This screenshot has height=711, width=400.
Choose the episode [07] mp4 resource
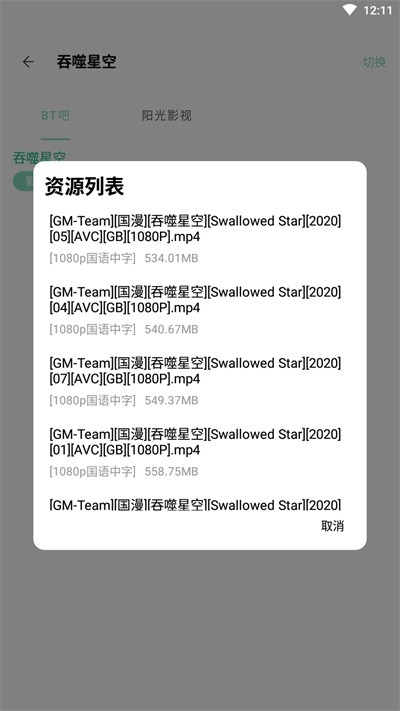[195, 381]
